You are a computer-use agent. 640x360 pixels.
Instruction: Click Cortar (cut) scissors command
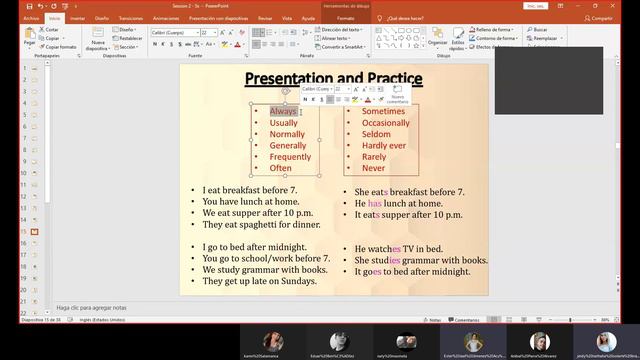pos(49,29)
